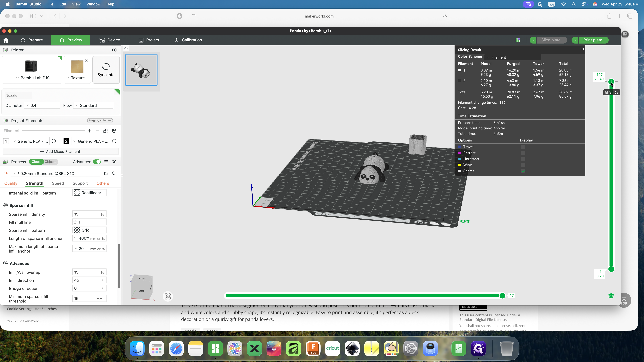Open Textured plate type dropdown
The image size is (644, 362).
[x=77, y=78]
